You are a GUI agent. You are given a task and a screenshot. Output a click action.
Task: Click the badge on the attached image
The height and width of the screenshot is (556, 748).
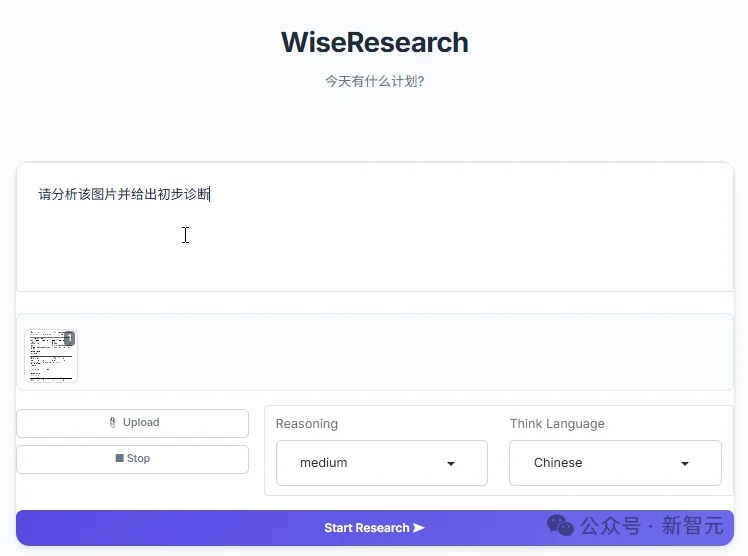click(69, 339)
